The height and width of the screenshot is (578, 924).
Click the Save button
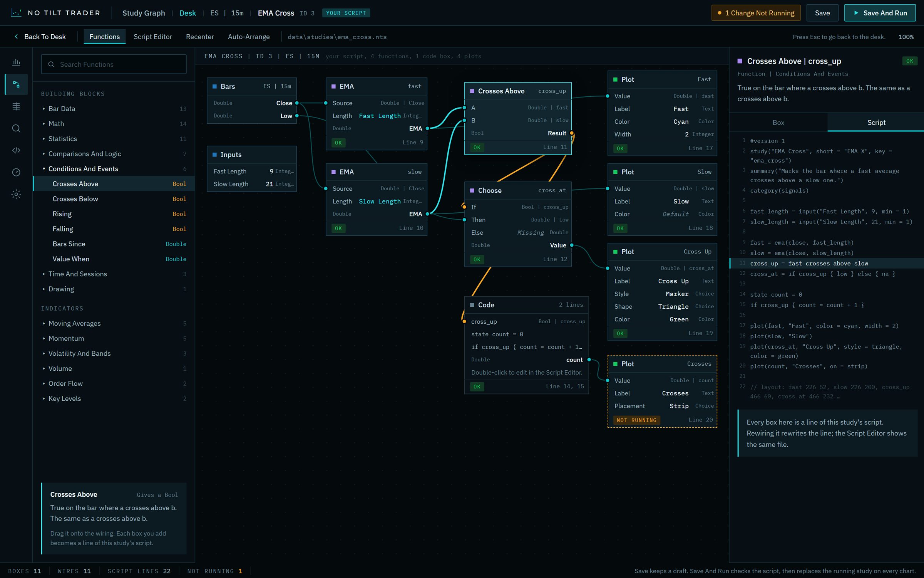pos(822,13)
